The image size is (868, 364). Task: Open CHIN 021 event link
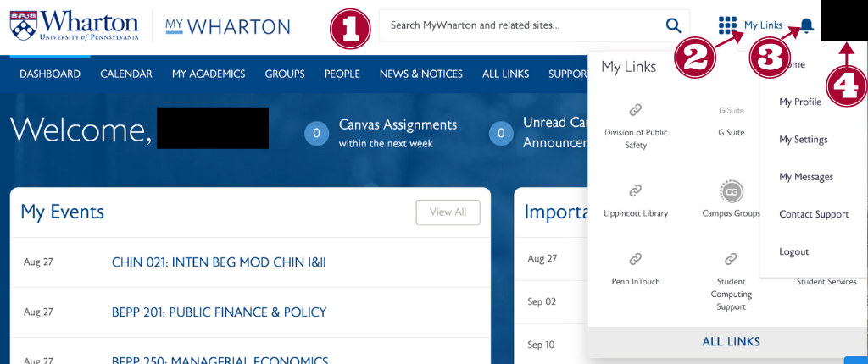click(x=219, y=262)
